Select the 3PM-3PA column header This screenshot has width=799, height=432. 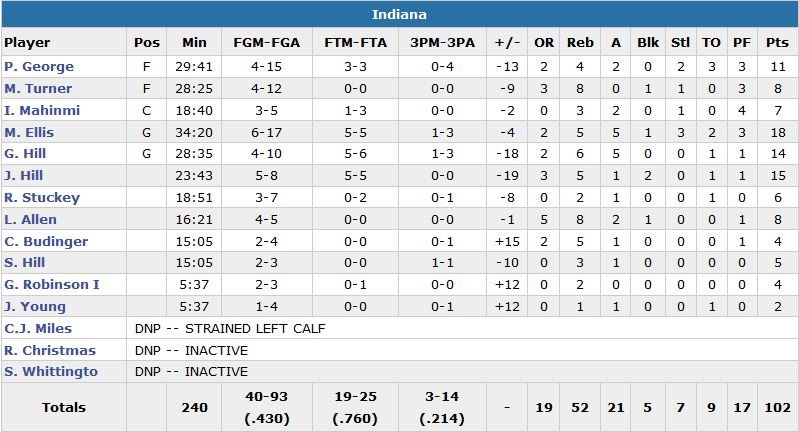coord(441,43)
